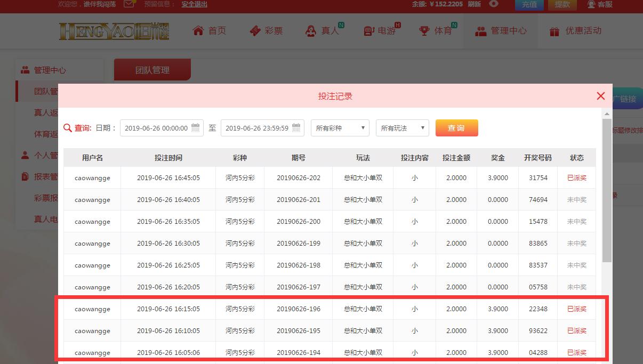
Task: Click 未中奖 status in row 20190626-199
Action: point(577,244)
